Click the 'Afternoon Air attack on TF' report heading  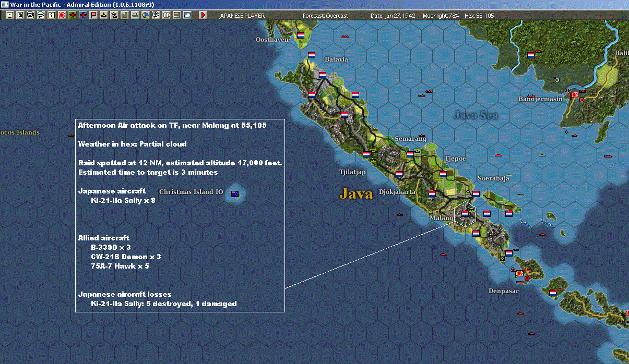[172, 126]
